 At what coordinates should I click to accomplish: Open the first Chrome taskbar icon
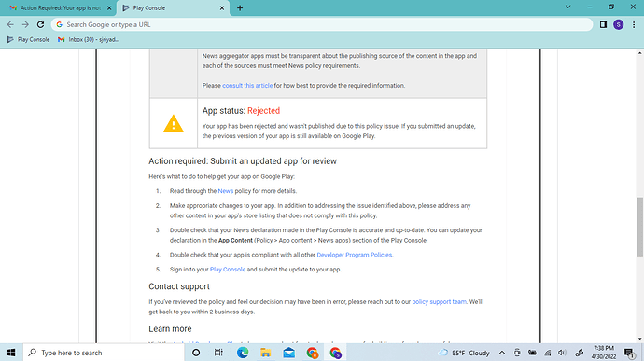(x=313, y=353)
